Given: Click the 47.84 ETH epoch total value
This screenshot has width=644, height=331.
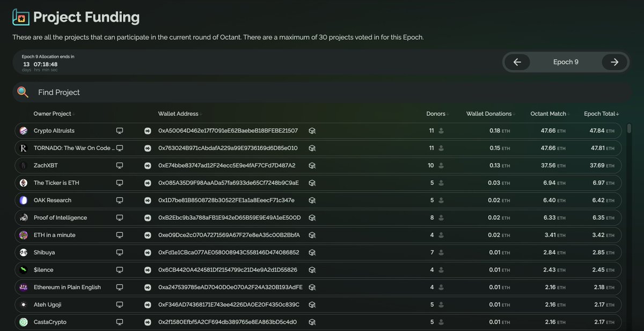Looking at the screenshot, I should (601, 131).
